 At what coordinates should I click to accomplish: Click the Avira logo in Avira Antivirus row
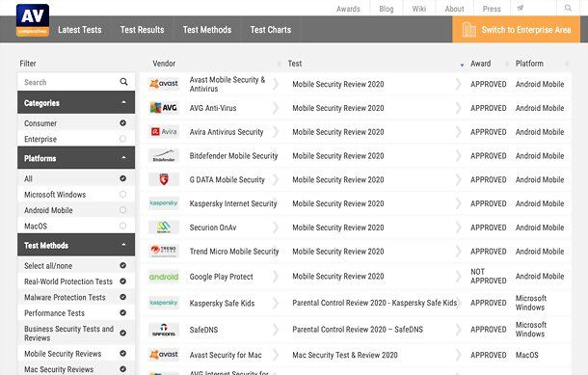164,132
